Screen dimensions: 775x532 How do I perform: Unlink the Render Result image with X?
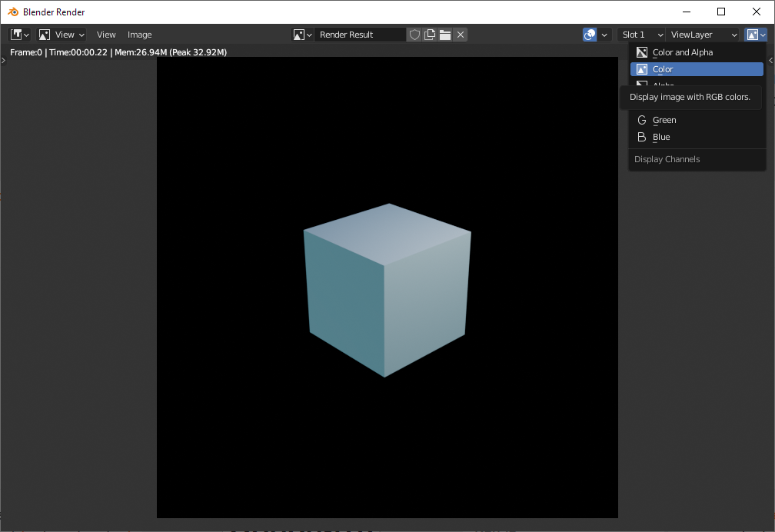(460, 35)
